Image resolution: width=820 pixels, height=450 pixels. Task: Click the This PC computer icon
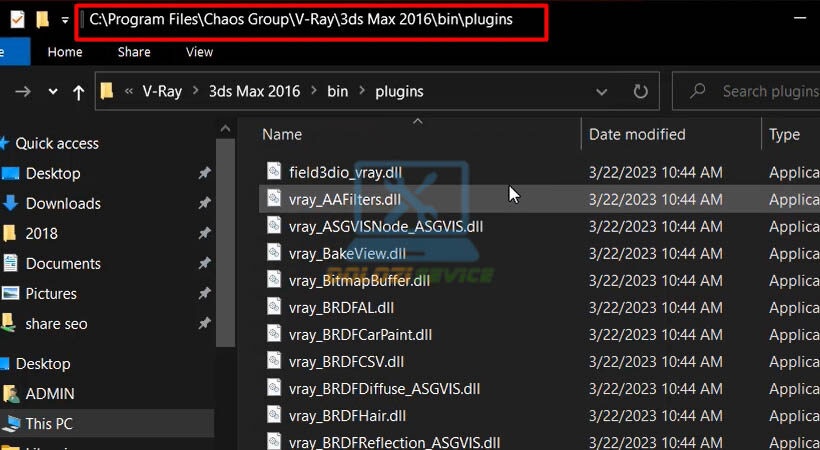[12, 423]
